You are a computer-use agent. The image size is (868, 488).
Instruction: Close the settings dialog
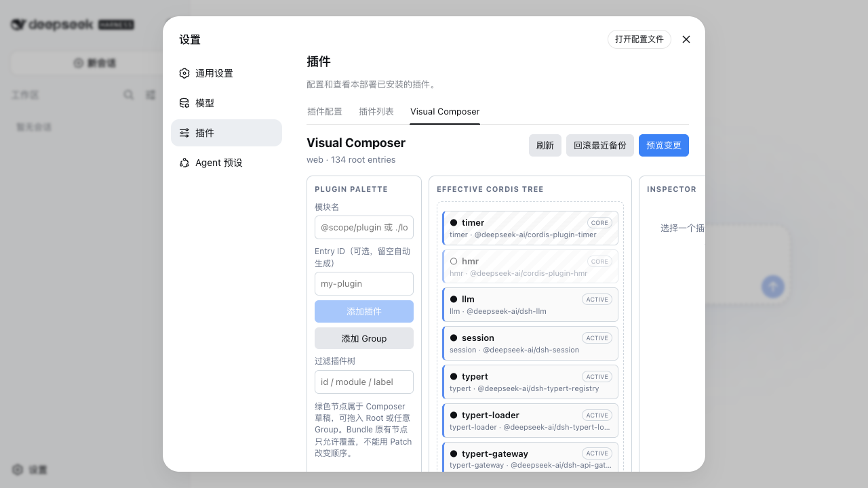tap(686, 39)
